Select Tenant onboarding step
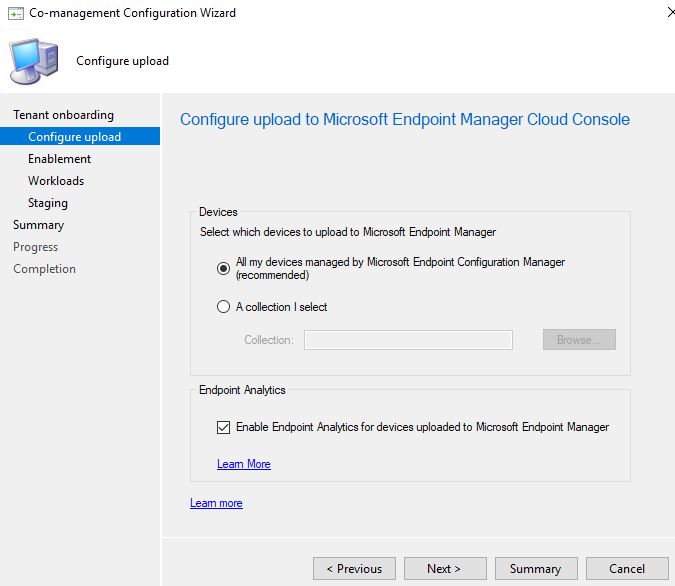The width and height of the screenshot is (675, 586). click(63, 115)
